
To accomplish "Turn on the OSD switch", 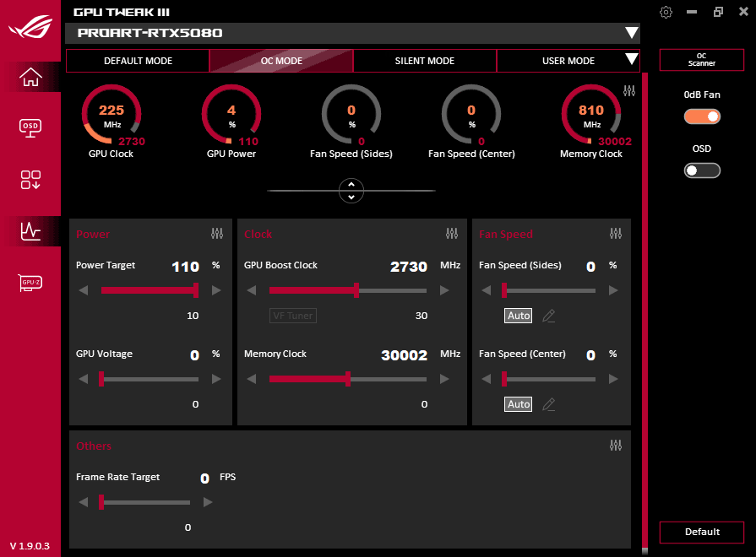I will pyautogui.click(x=702, y=170).
